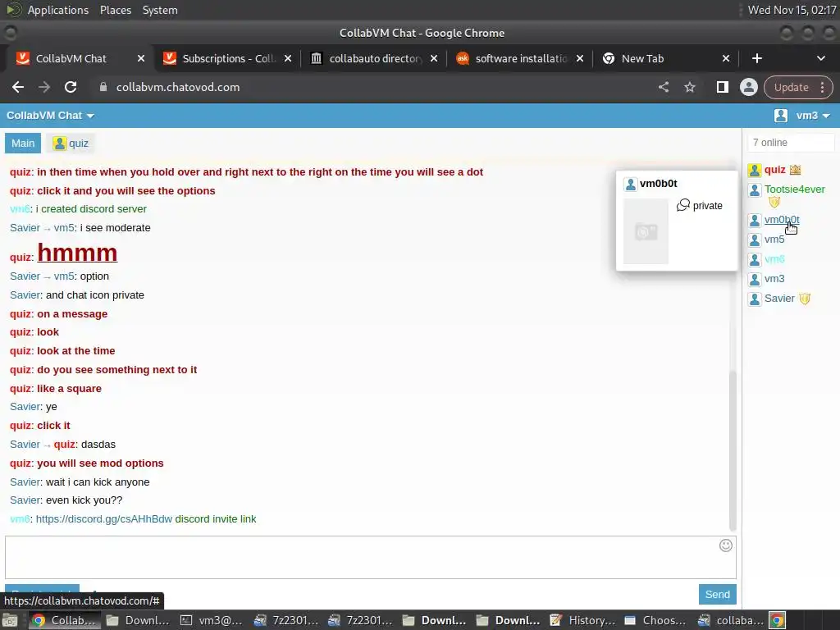Image resolution: width=840 pixels, height=630 pixels.
Task: Switch to vm3@ terminal taskbar item
Action: click(211, 620)
